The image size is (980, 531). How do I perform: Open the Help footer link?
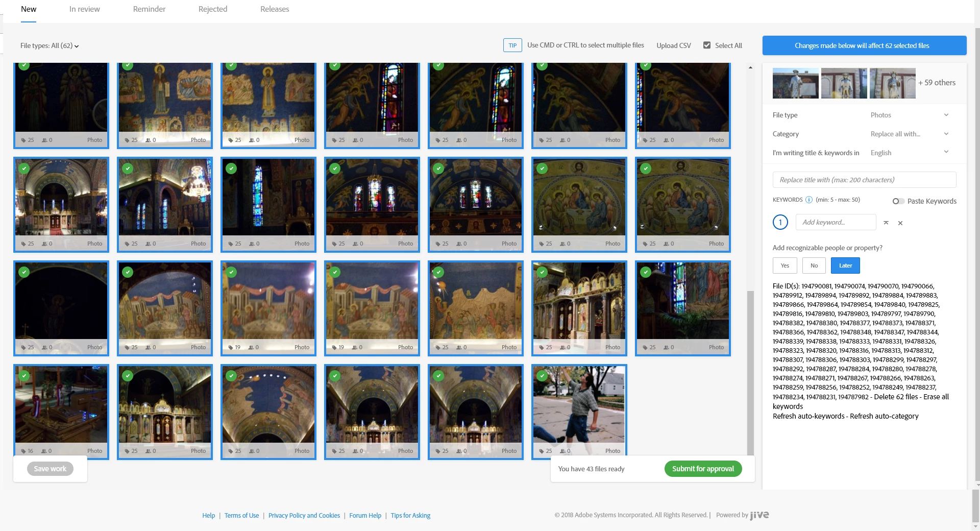click(208, 516)
